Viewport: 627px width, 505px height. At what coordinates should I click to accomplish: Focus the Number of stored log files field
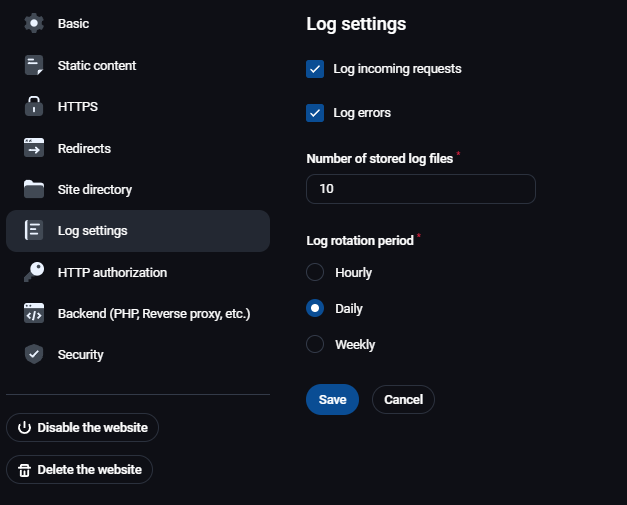[x=420, y=189]
